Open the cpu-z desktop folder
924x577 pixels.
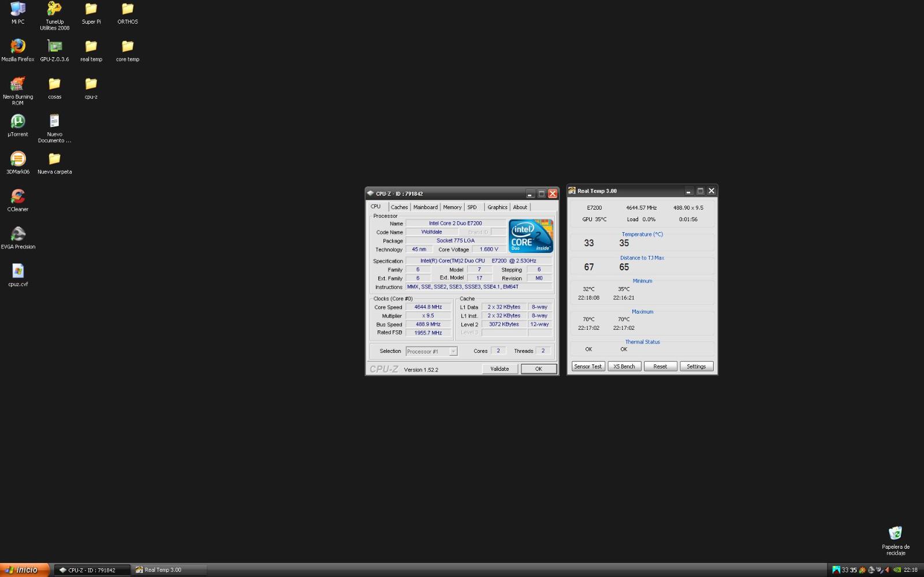point(91,88)
